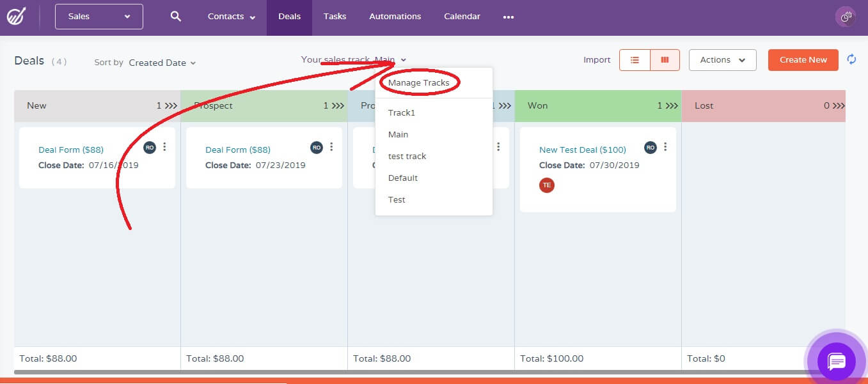Screen dimensions: 868x384
Task: Refresh the deals board
Action: point(851,59)
